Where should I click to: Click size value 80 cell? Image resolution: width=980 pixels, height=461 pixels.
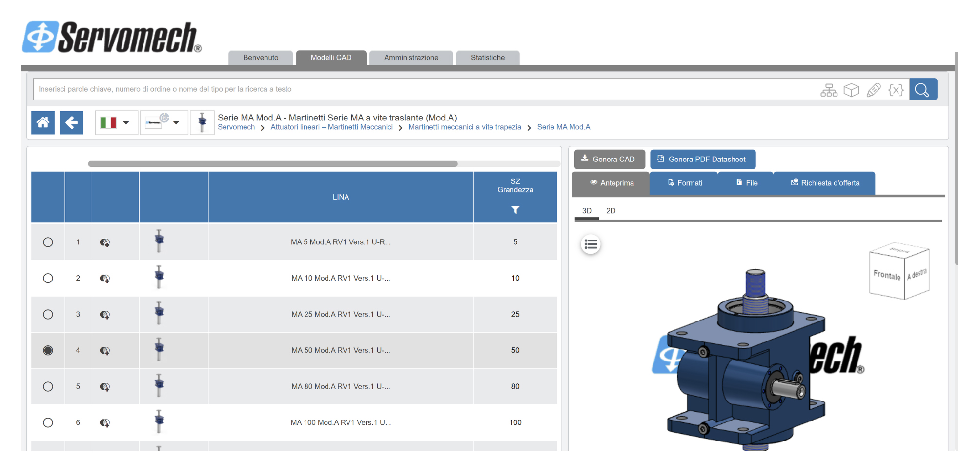pyautogui.click(x=515, y=386)
